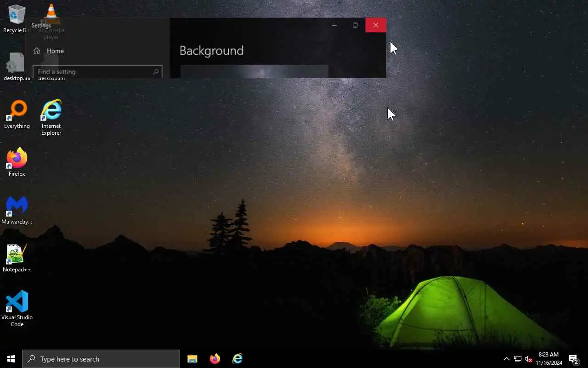Maximize the Settings window
Viewport: 588px width, 368px height.
click(355, 25)
